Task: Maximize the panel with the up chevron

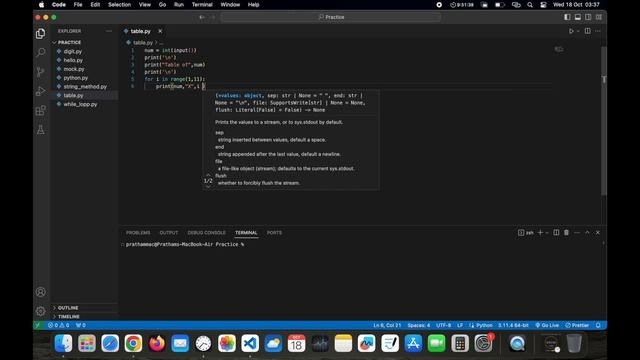Action: (x=587, y=232)
